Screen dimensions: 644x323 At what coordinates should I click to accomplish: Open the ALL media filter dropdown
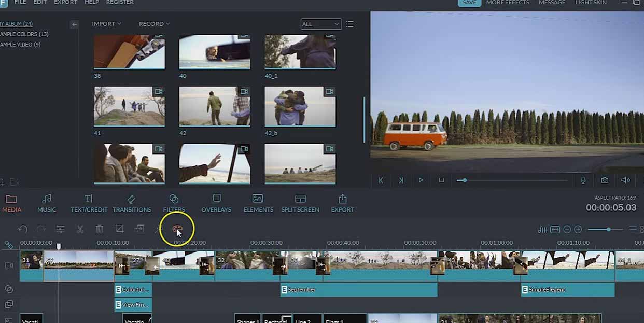point(320,24)
